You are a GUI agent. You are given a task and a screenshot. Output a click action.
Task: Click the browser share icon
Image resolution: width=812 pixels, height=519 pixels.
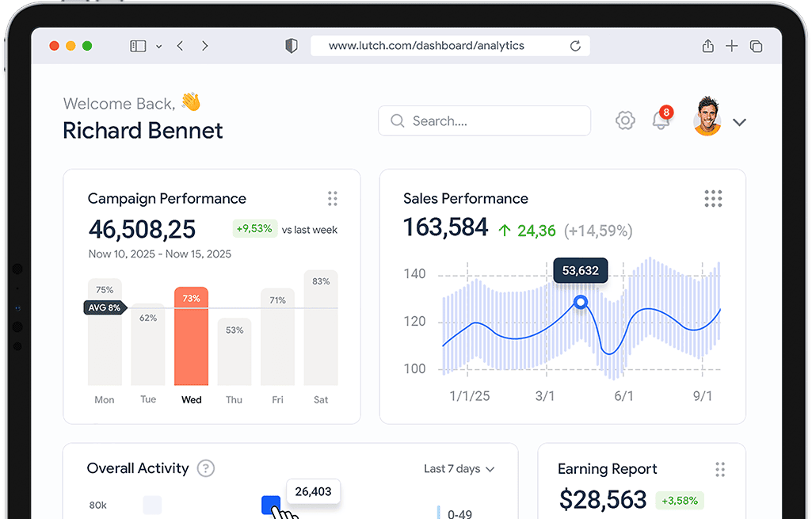(708, 46)
